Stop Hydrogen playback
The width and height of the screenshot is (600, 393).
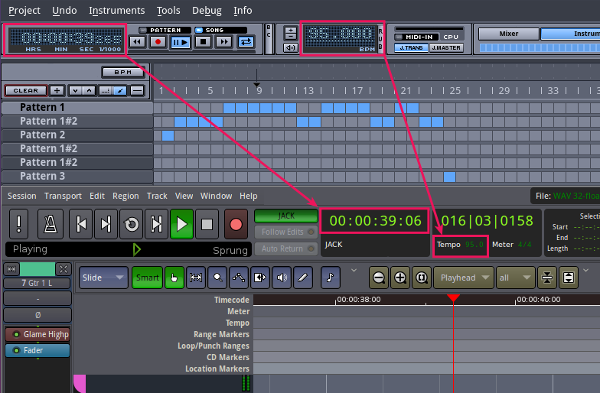click(x=203, y=42)
